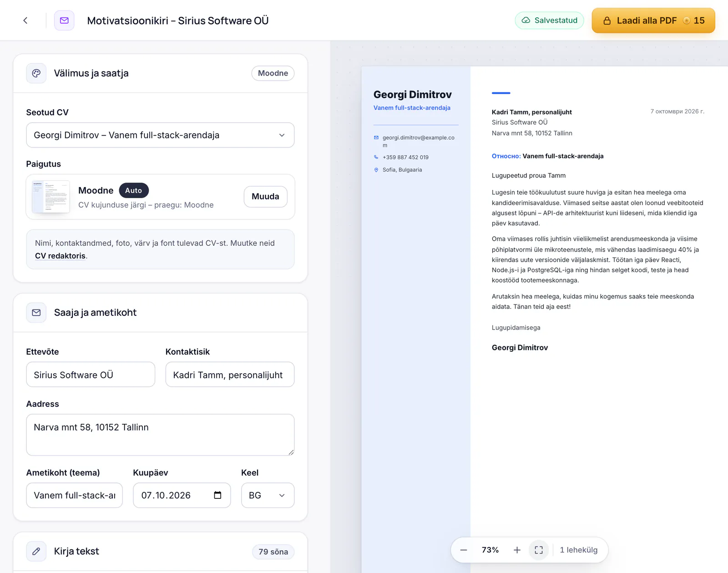Click the date '7 октомври 2026 г.'

[x=677, y=112]
